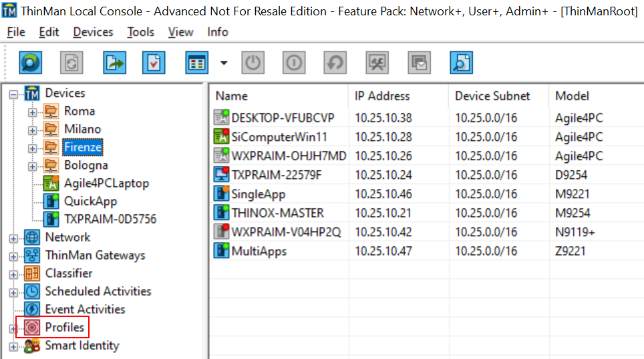This screenshot has width=644, height=359.
Task: Select the QuickApp device icon
Action: tap(51, 202)
